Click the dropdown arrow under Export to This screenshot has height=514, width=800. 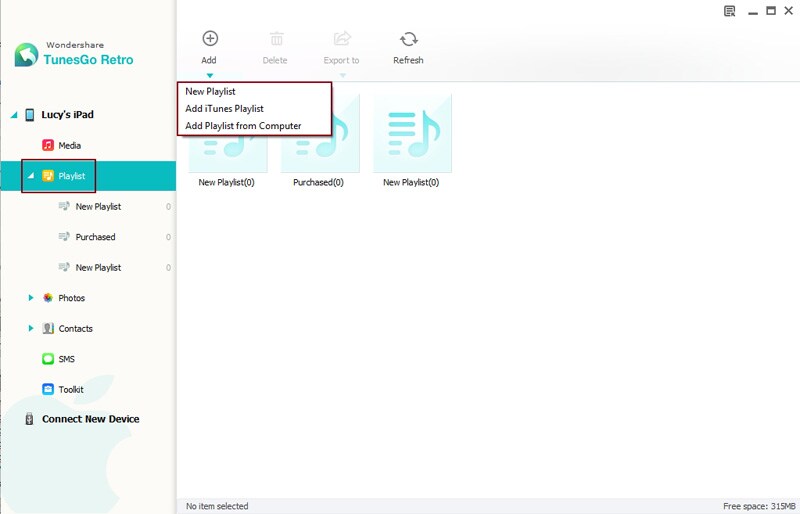pos(343,76)
